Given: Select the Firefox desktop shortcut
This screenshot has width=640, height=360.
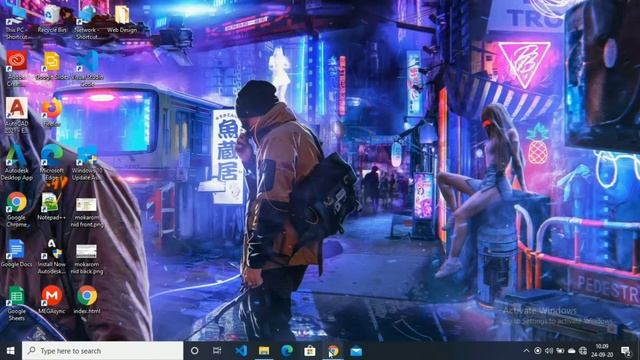Looking at the screenshot, I should click(52, 113).
